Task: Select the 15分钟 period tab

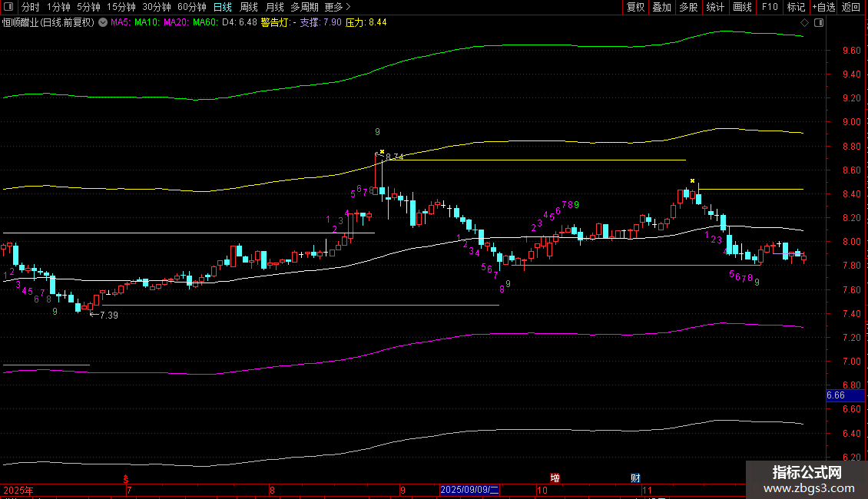Action: 121,7
